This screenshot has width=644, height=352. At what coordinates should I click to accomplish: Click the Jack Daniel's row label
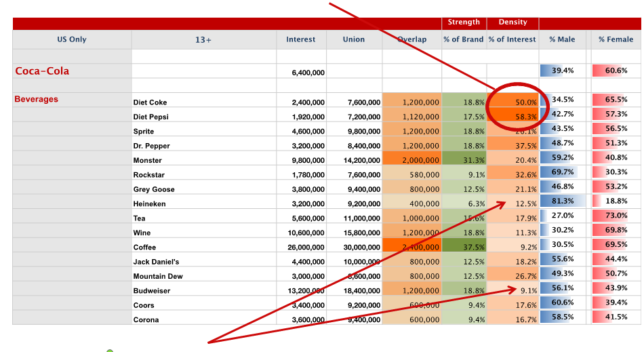(x=156, y=262)
